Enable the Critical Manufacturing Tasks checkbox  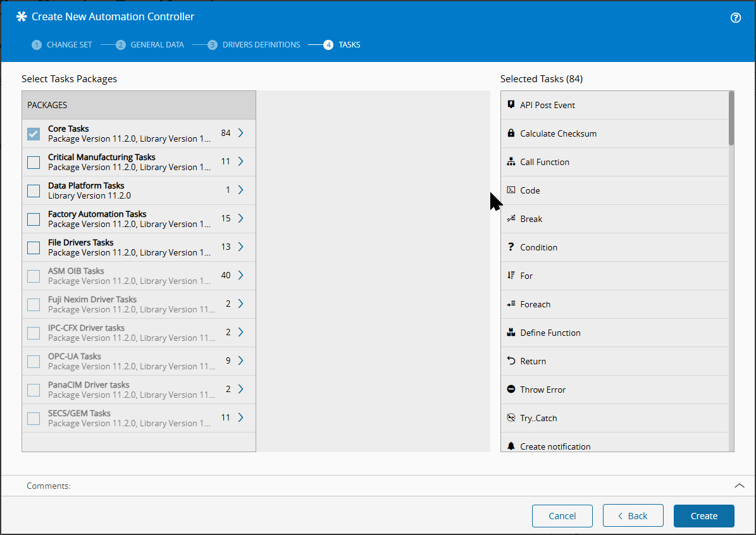point(34,163)
